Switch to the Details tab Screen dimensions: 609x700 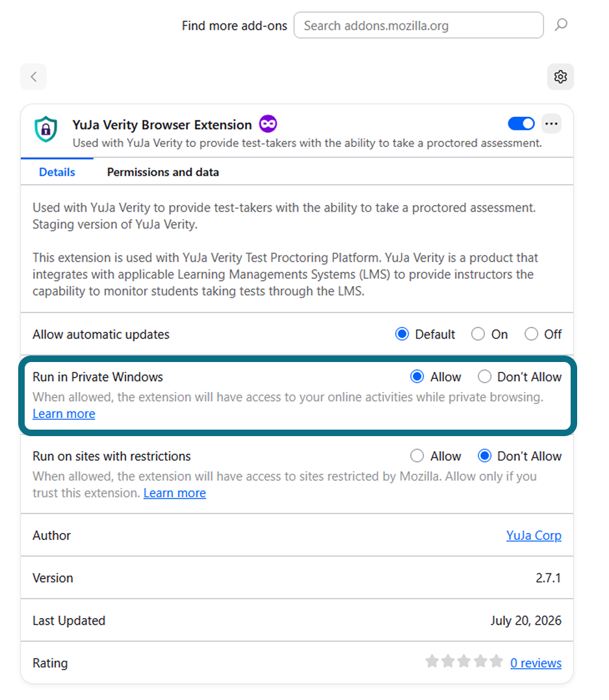[x=57, y=172]
